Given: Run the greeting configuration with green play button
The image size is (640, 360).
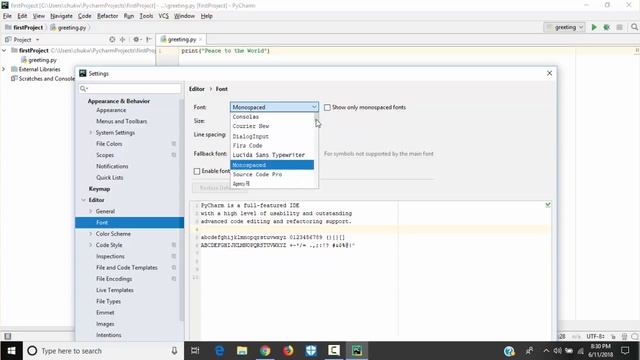Looking at the screenshot, I should (594, 27).
